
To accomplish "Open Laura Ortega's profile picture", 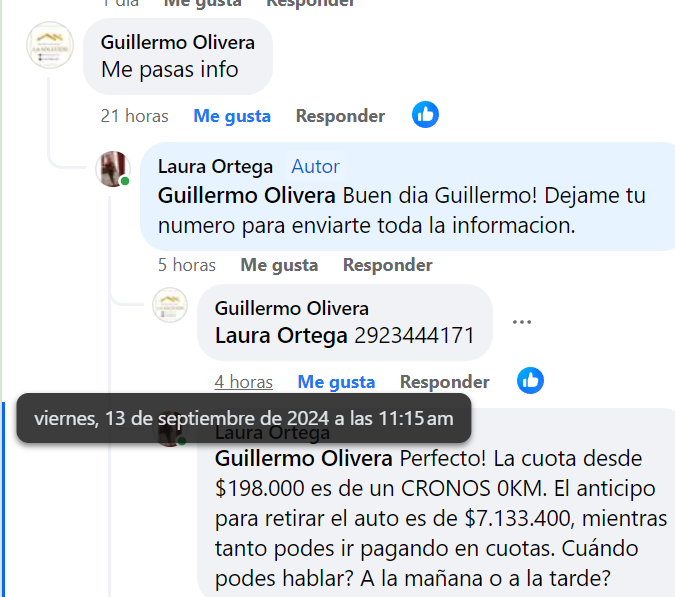I will (113, 169).
